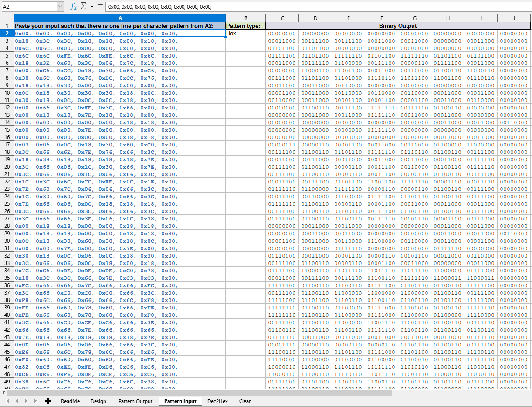
Task: Select the cell showing 00000011
Action: coord(282,144)
